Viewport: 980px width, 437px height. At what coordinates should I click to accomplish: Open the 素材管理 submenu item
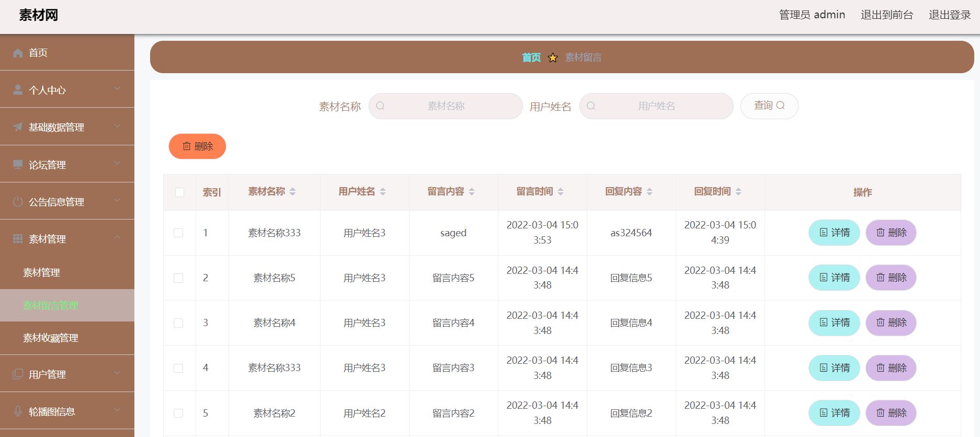67,272
